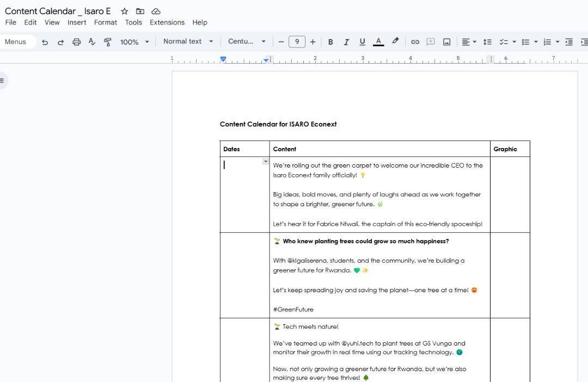Viewport: 588px width, 382px height.
Task: Click the Dates table header cell
Action: [244, 149]
